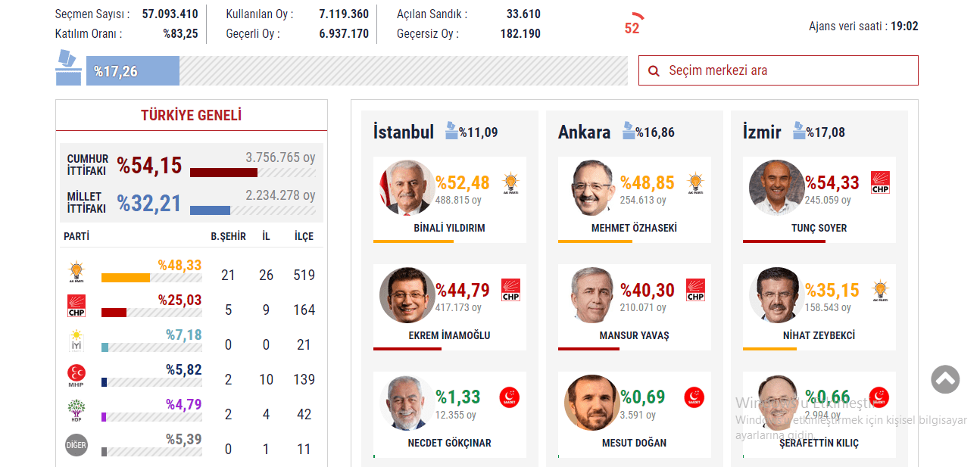Click the scroll-to-top arrow icon
Image resolution: width=980 pixels, height=467 pixels.
(x=945, y=380)
